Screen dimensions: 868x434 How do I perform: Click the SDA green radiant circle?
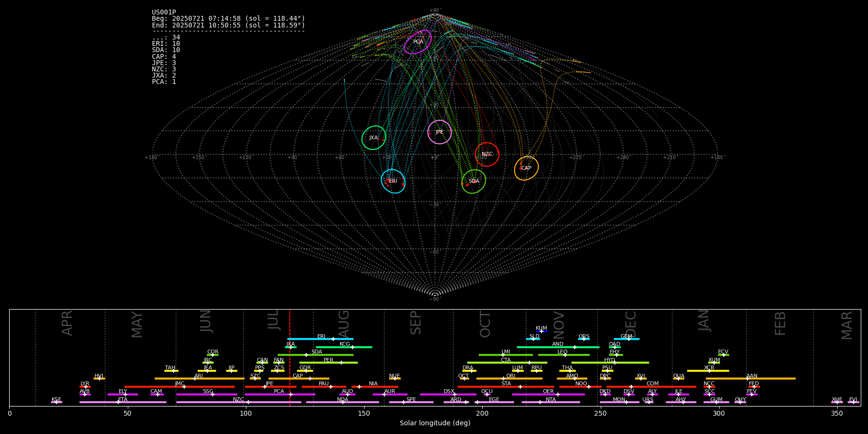[x=474, y=181]
